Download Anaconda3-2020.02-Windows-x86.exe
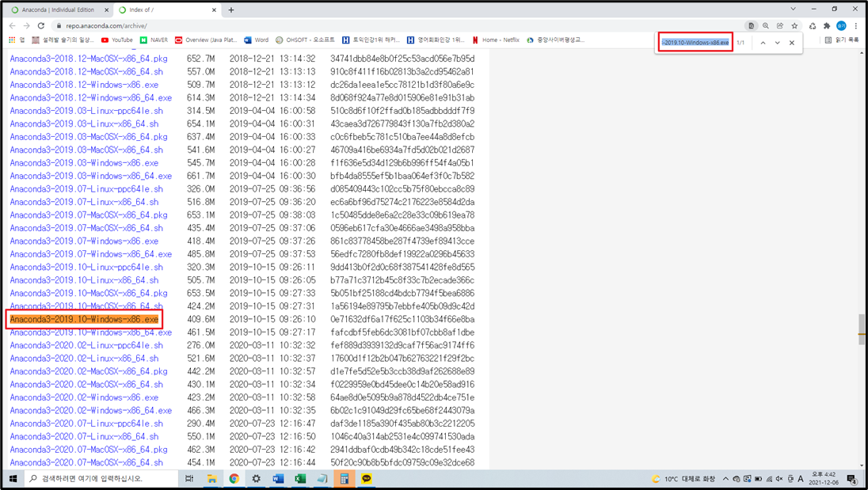This screenshot has height=490, width=868. [x=84, y=397]
